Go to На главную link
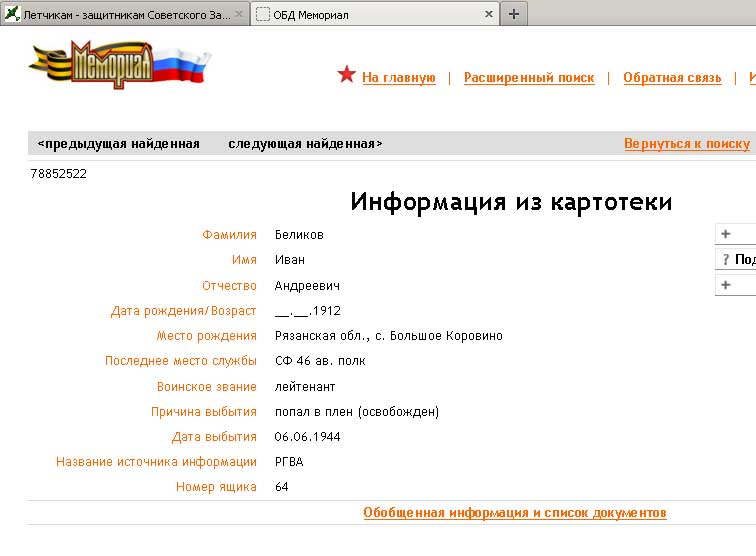 pyautogui.click(x=399, y=78)
